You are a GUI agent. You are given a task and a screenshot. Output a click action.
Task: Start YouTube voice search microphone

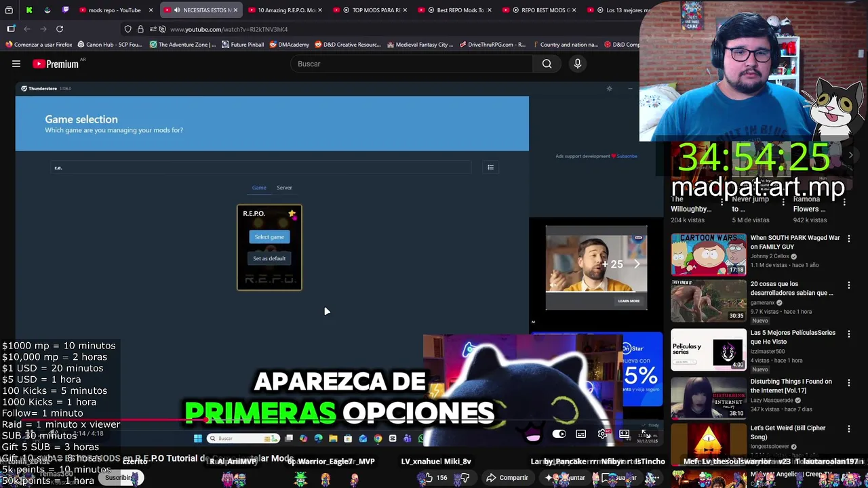click(x=578, y=64)
